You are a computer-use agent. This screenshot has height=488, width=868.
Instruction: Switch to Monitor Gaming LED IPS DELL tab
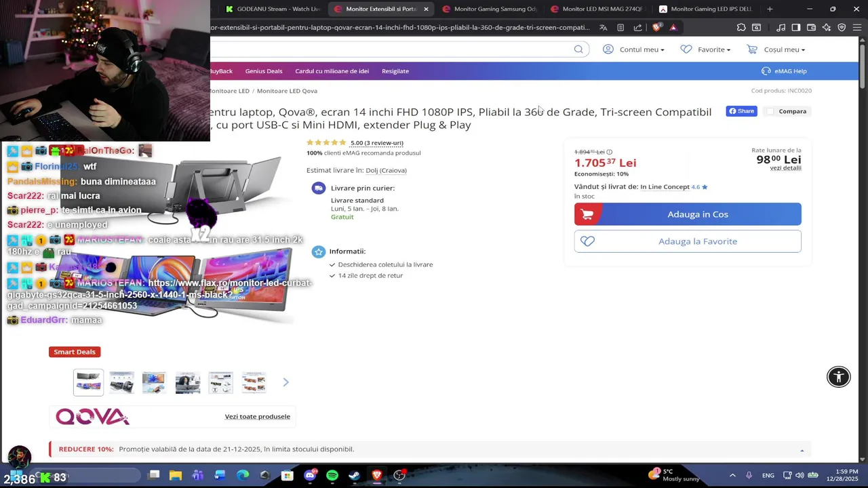click(x=705, y=9)
